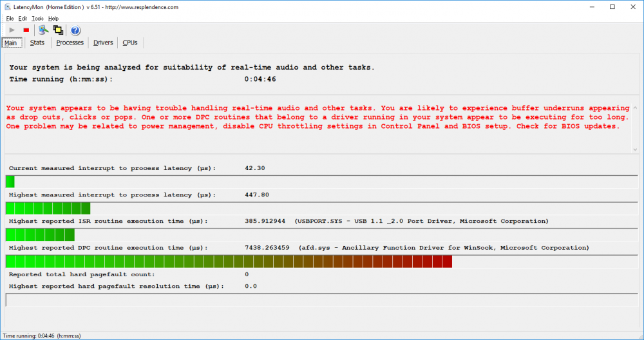Switch to the Processes tab
Screen dimensions: 644x340
point(70,42)
